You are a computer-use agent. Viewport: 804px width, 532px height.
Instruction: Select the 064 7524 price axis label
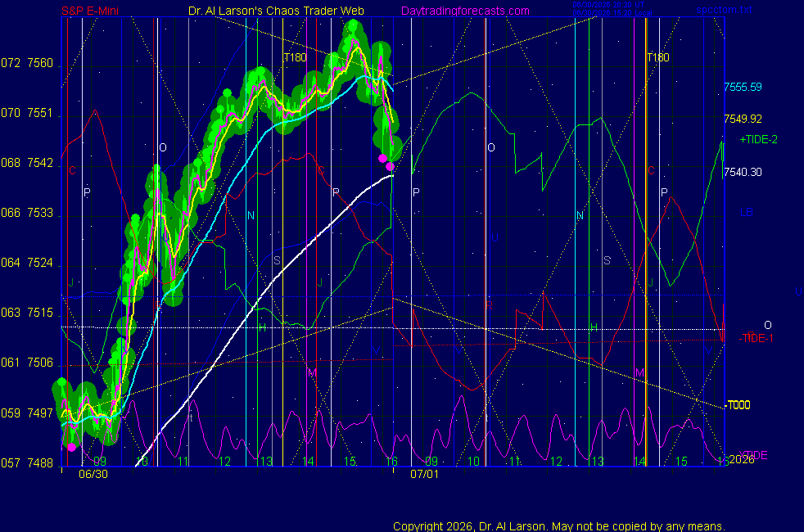tap(27, 263)
